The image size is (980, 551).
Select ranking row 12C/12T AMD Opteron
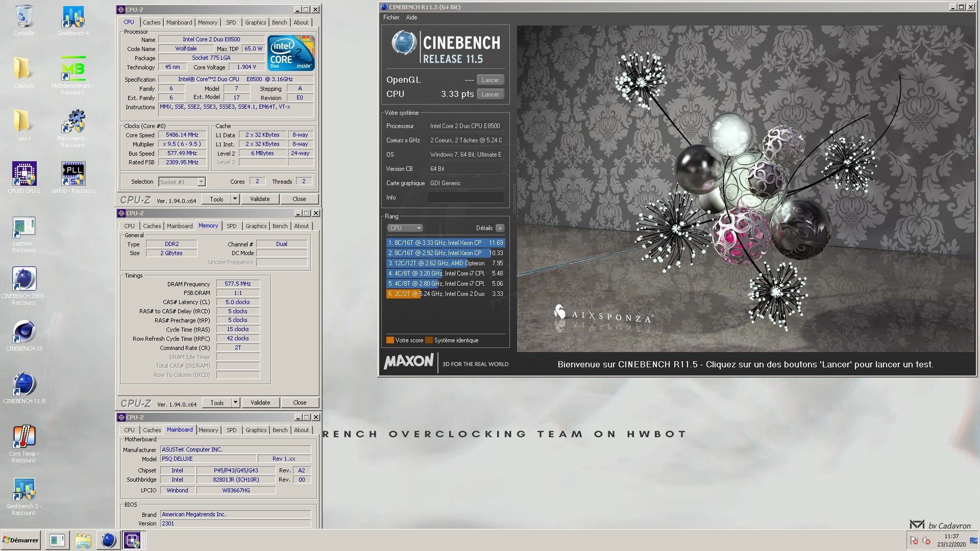(445, 263)
